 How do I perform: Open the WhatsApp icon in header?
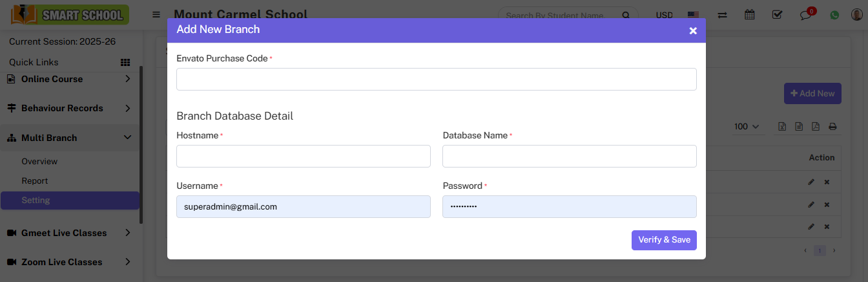coord(834,15)
